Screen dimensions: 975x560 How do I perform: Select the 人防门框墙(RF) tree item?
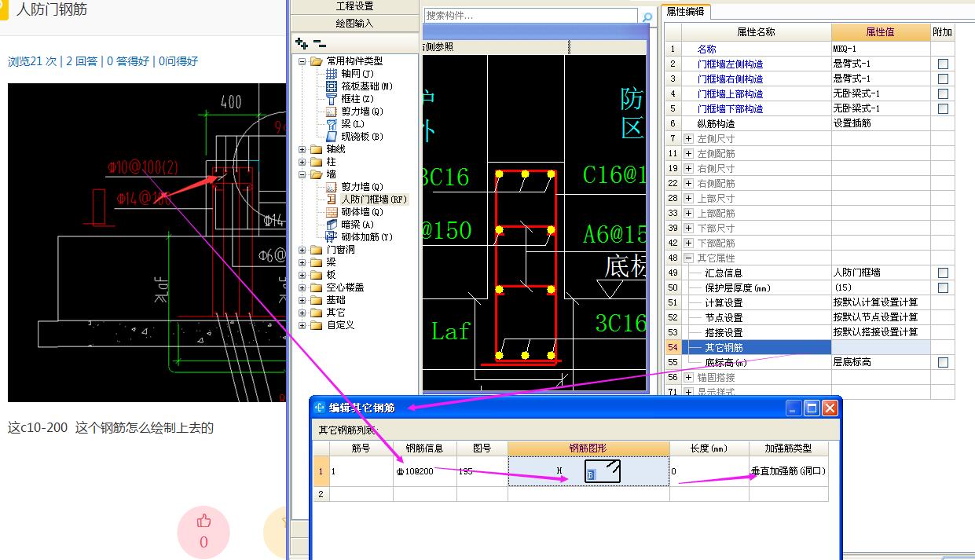point(367,199)
